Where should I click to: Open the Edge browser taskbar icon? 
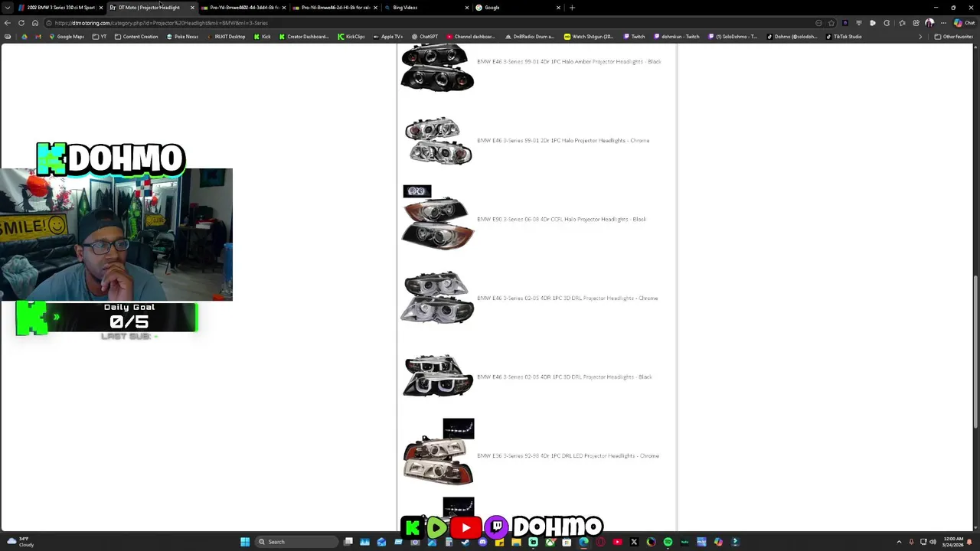(583, 542)
